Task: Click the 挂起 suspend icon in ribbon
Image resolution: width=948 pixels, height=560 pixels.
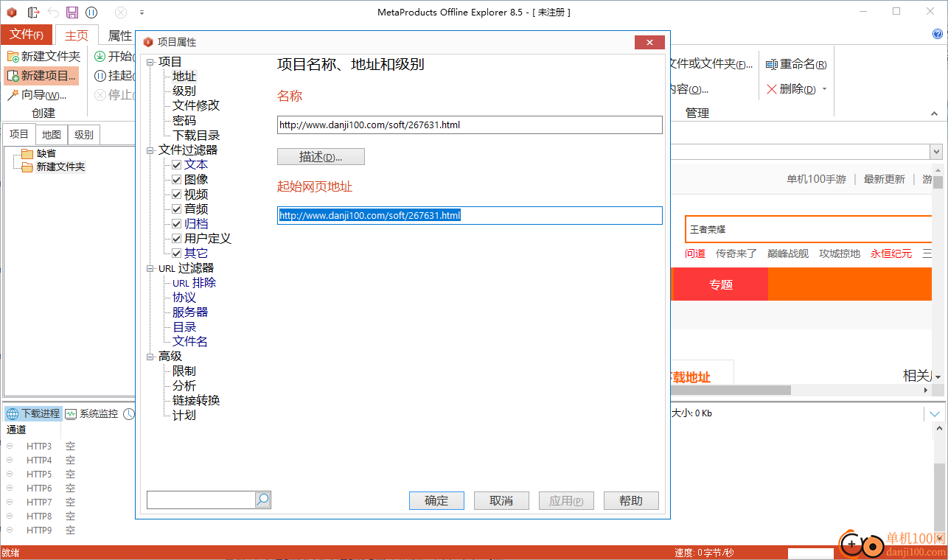Action: tap(100, 75)
